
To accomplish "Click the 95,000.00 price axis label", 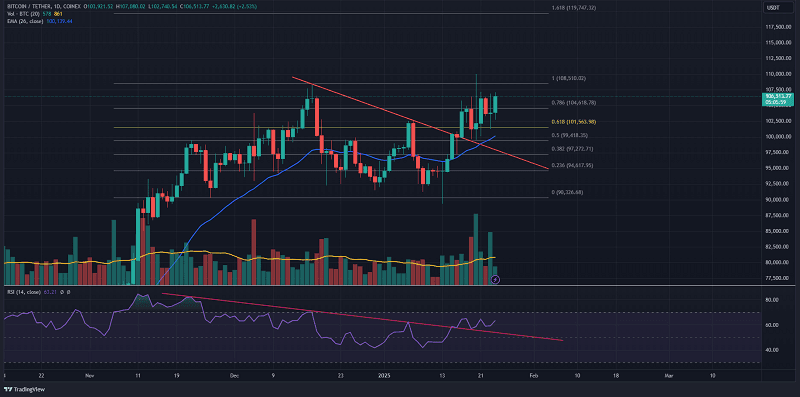I will point(778,168).
